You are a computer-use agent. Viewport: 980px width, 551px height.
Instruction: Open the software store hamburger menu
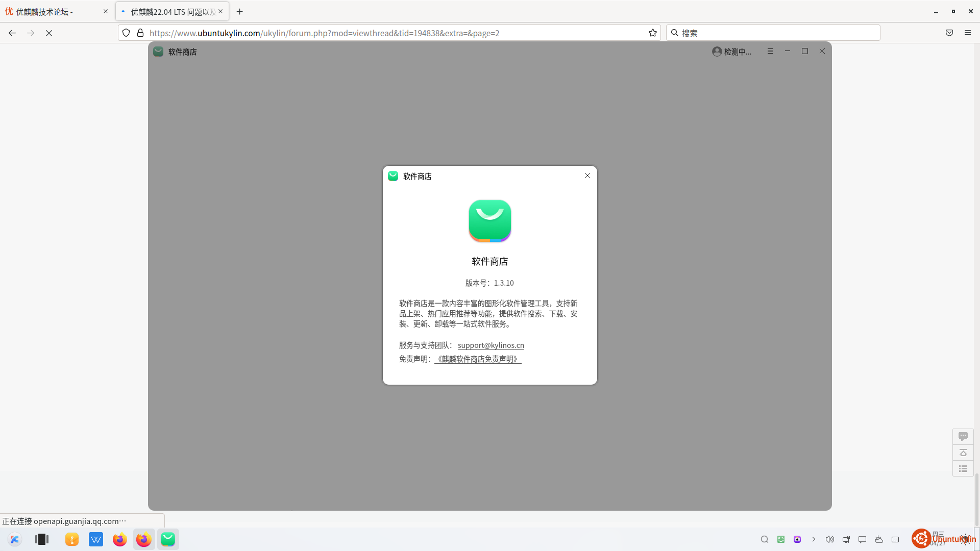770,51
